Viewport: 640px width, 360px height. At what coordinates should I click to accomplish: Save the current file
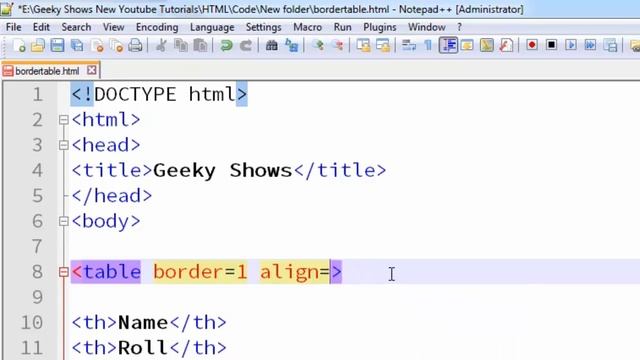click(x=57, y=45)
